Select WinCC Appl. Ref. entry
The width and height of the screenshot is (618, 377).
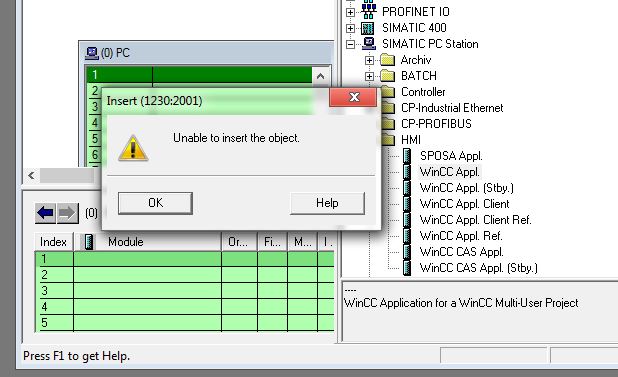tap(461, 236)
